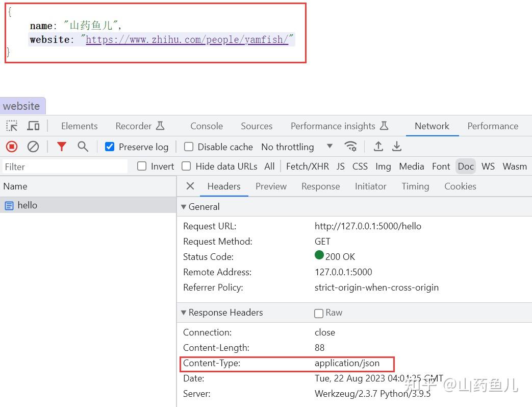The height and width of the screenshot is (407, 532).
Task: Select the Network tab
Action: [x=432, y=126]
